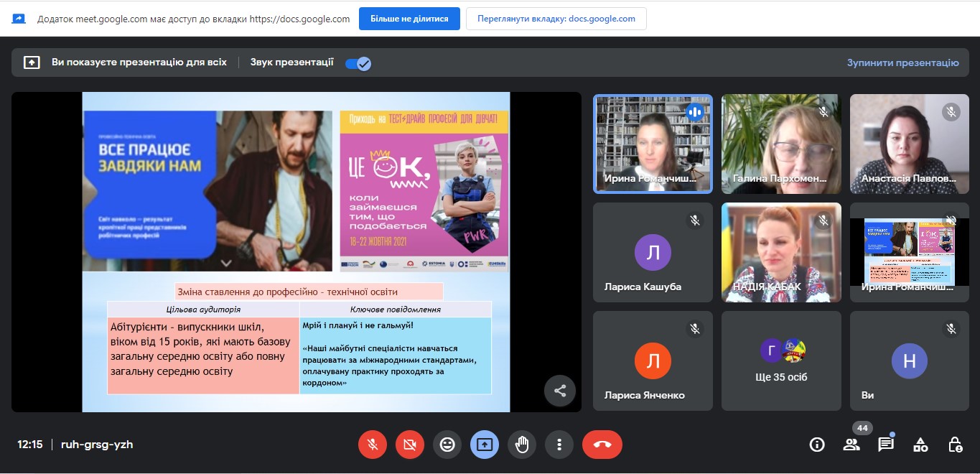Leave call with red hang-up button
The height and width of the screenshot is (474, 980).
(x=602, y=445)
